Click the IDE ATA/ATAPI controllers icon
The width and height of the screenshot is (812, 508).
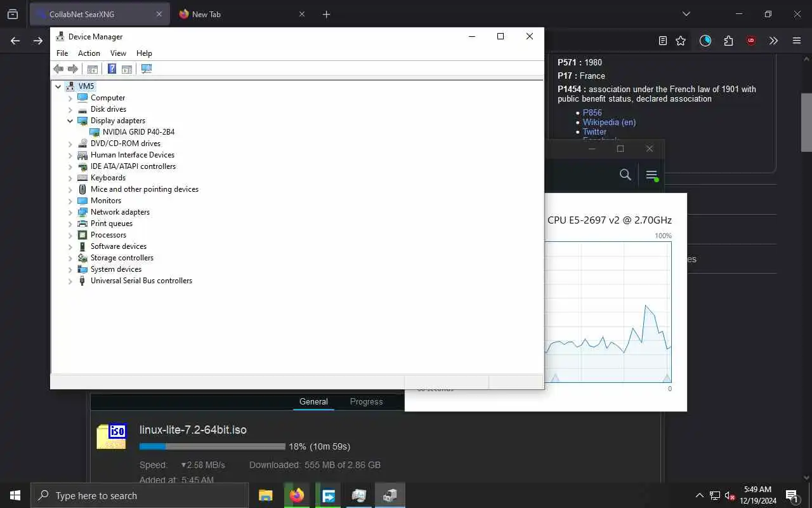coord(82,166)
